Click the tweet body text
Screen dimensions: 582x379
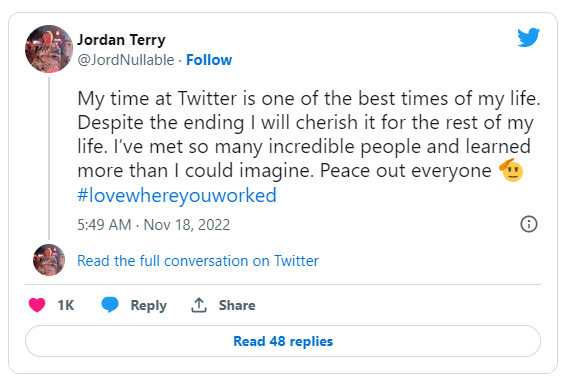point(309,134)
